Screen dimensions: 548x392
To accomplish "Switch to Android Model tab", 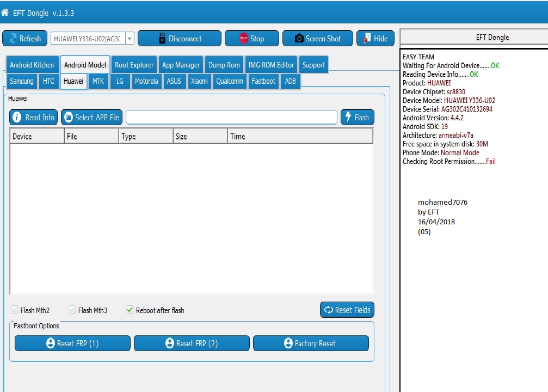I will (x=85, y=65).
